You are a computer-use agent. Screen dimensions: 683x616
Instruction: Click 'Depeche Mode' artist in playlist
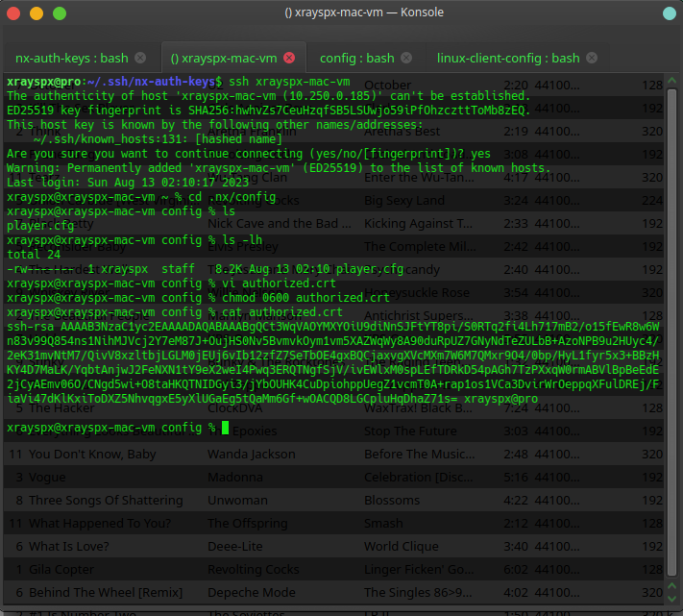(x=252, y=593)
